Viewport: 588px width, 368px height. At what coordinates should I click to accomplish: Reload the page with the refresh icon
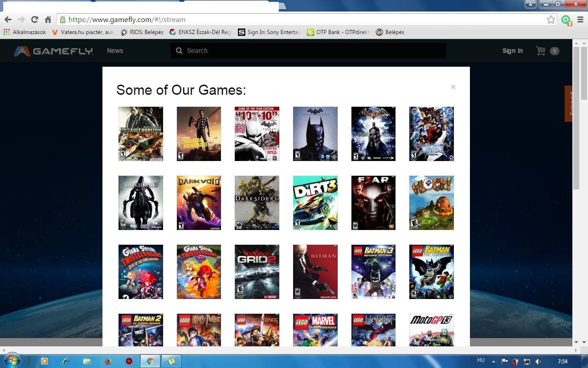click(34, 20)
